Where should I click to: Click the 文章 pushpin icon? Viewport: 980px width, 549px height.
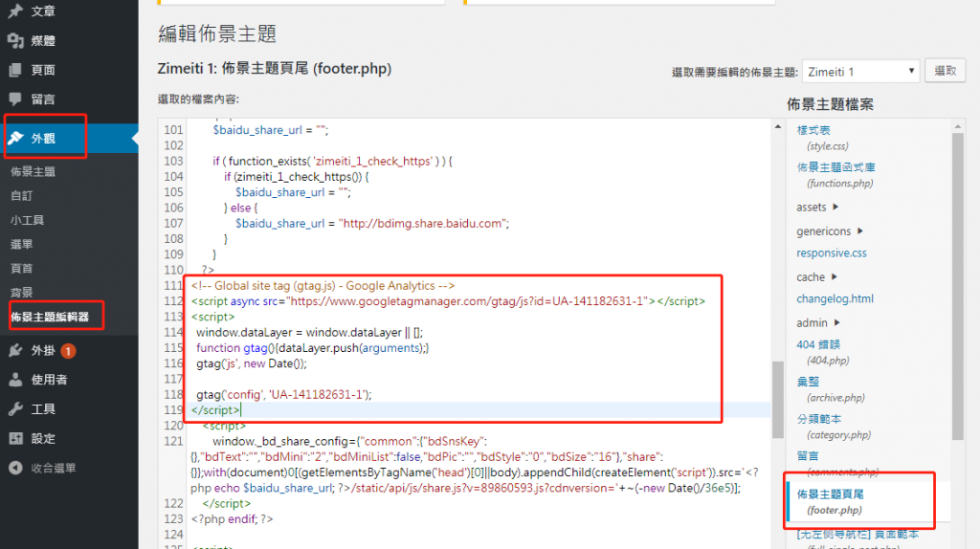pos(15,11)
